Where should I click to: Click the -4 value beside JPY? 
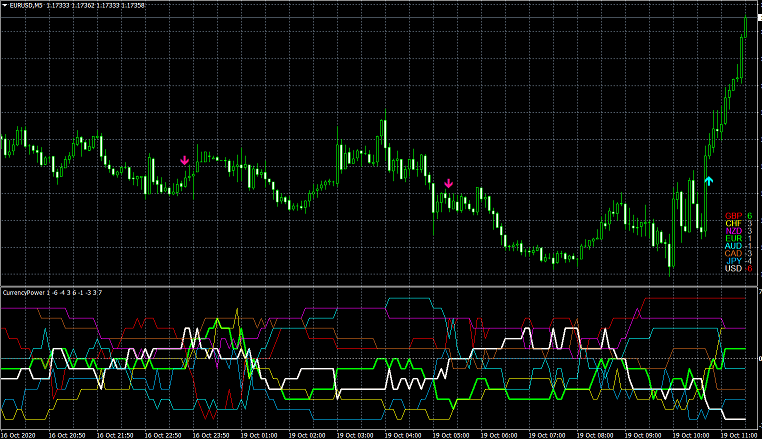click(748, 261)
